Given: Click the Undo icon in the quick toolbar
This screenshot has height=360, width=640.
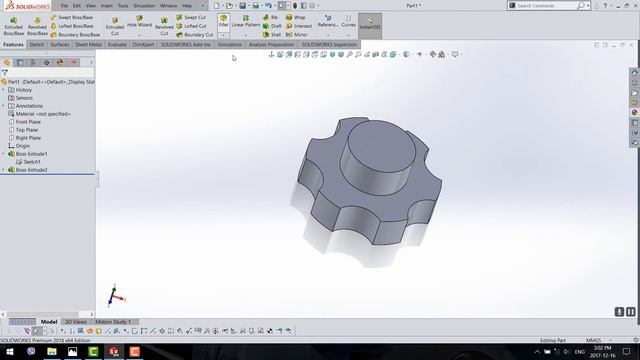Looking at the screenshot, I should pos(268,6).
